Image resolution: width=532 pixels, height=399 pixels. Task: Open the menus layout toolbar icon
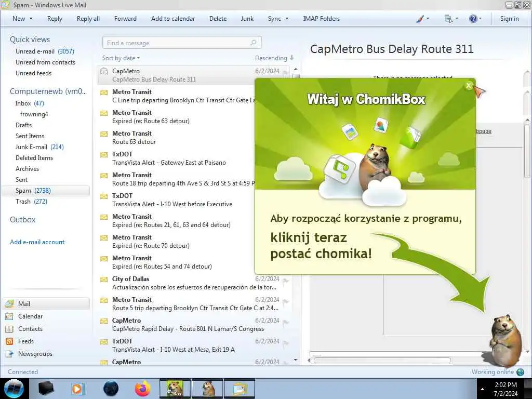coord(448,19)
